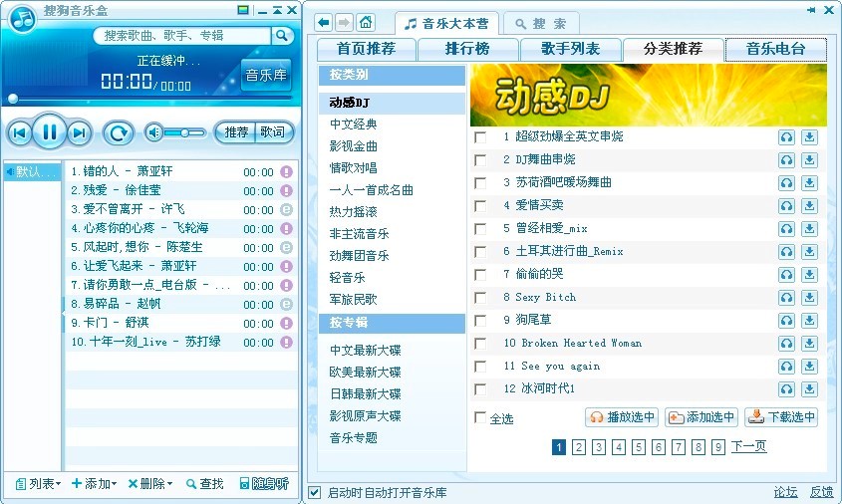
Task: Listen to Sexy Bitch via headphone icon
Action: (x=786, y=298)
